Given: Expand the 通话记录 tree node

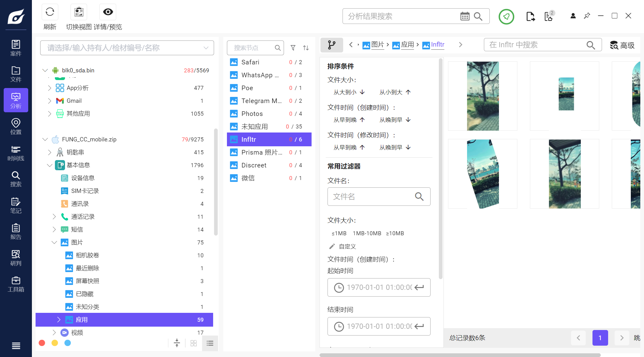Looking at the screenshot, I should (54, 217).
